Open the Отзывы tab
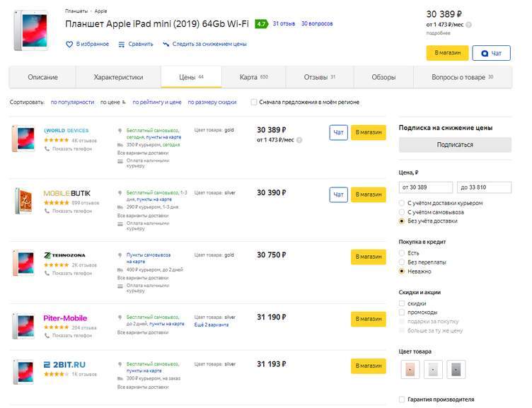The image size is (532, 408). tap(319, 77)
